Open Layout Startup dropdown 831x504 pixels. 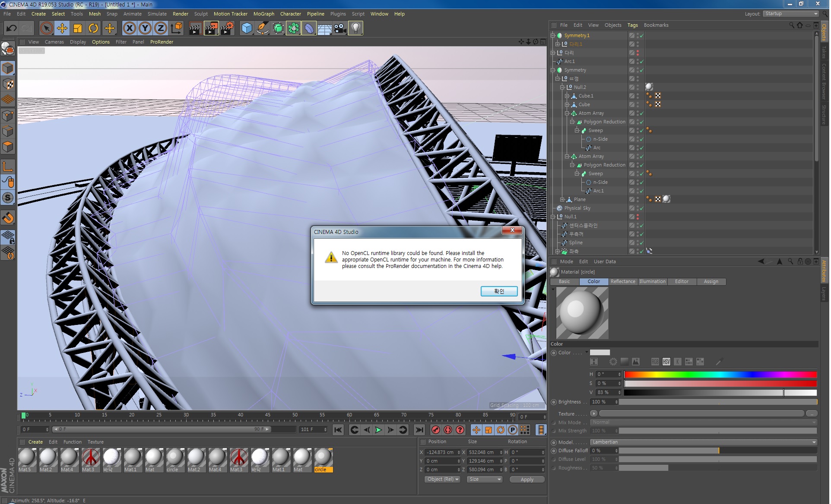791,14
